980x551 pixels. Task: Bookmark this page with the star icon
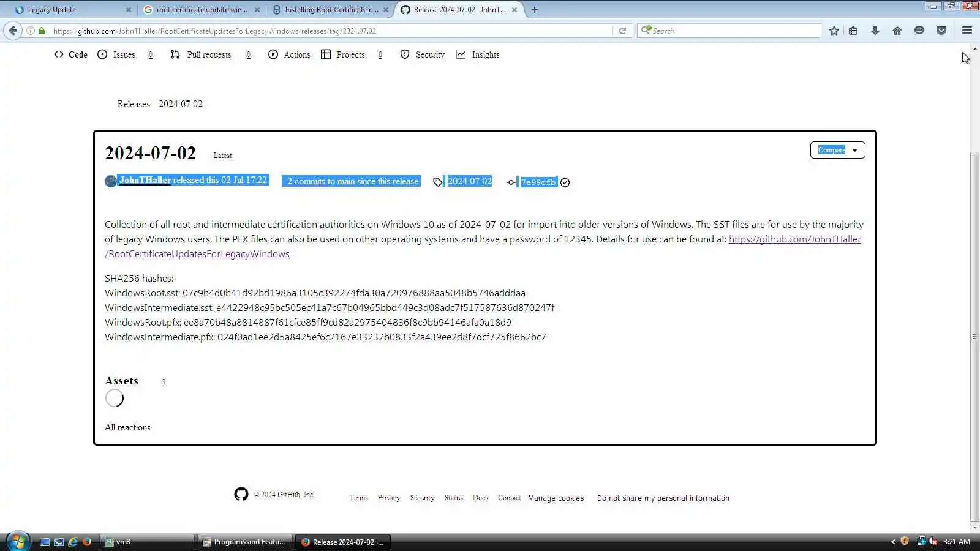834,31
